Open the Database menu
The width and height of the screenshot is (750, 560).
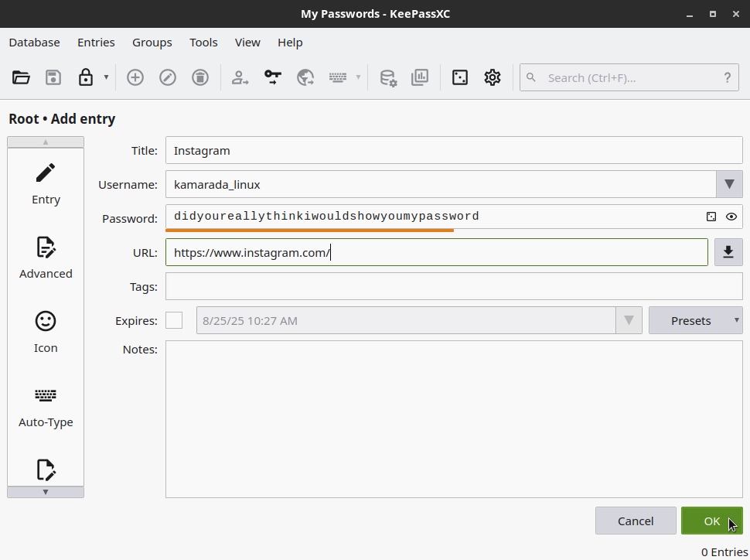pos(35,43)
